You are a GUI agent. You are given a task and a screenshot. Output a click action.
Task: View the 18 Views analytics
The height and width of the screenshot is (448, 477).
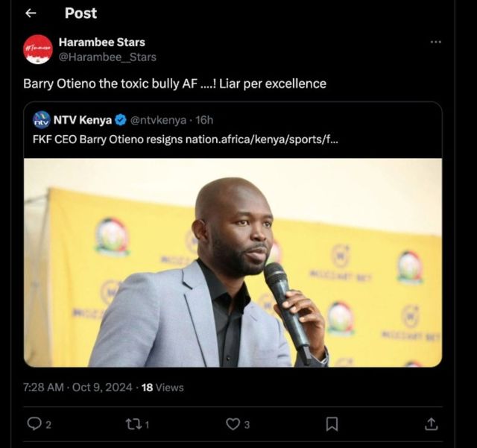(x=162, y=388)
